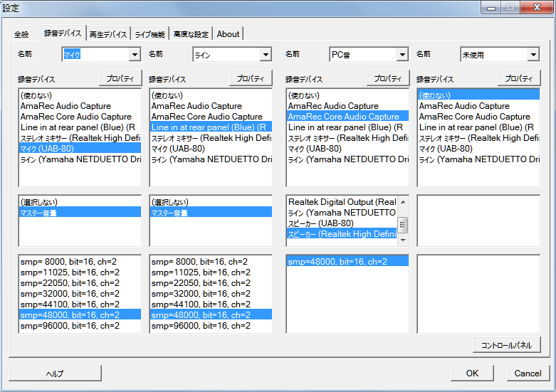Select マスター音量 in the ライン column
The image size is (556, 392).
click(x=211, y=213)
